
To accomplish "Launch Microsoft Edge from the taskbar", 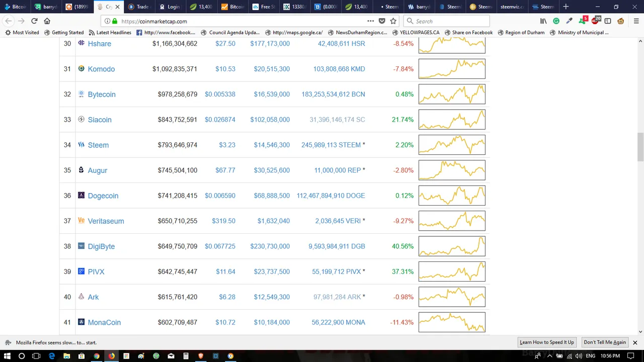I will (x=51, y=356).
